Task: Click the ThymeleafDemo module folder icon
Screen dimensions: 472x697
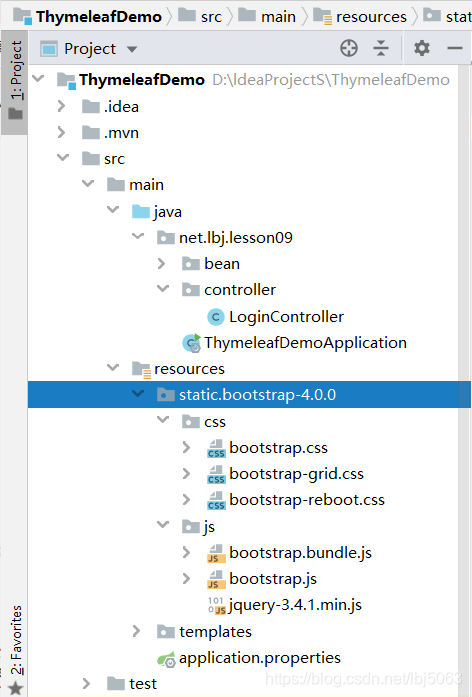Action: [x=66, y=81]
